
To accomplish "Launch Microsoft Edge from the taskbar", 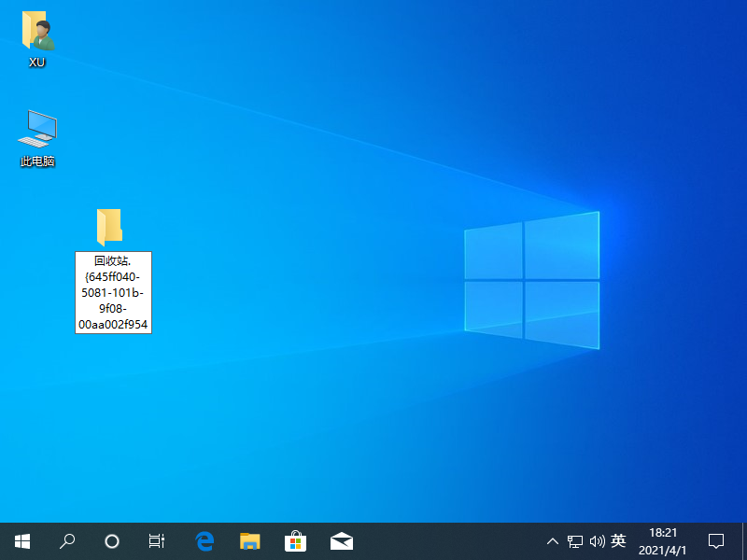I will (204, 540).
